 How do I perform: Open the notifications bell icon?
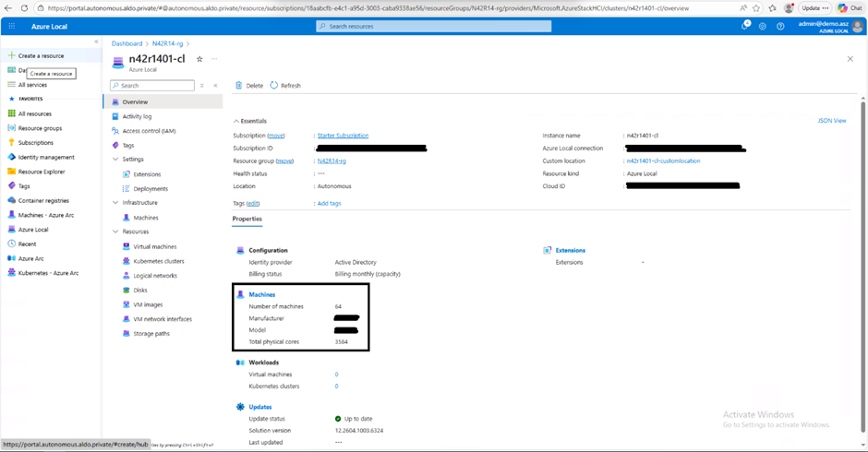[745, 26]
